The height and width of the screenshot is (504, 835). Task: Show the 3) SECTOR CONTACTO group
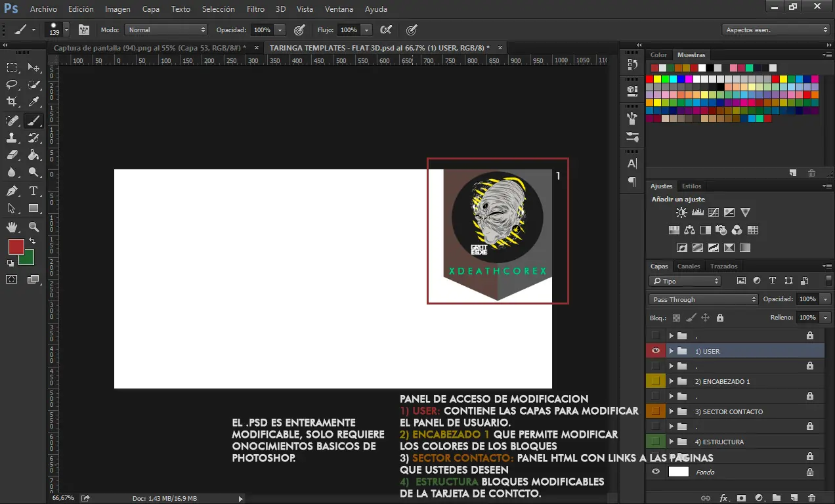[x=655, y=411]
